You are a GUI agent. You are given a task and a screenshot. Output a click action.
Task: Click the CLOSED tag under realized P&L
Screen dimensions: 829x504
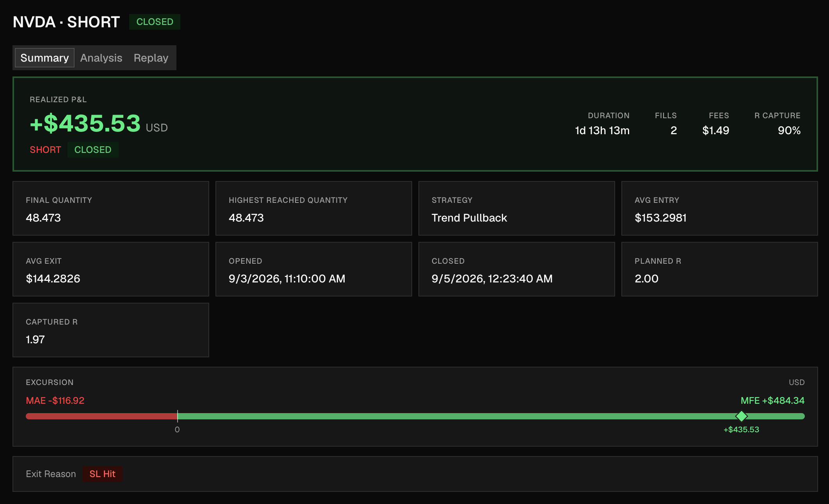coord(93,150)
